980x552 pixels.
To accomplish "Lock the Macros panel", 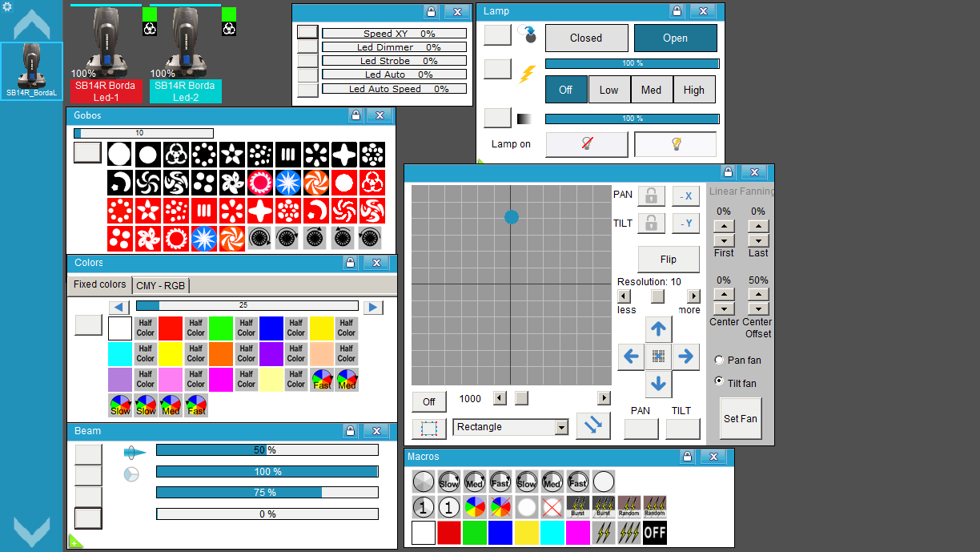I will tap(687, 457).
